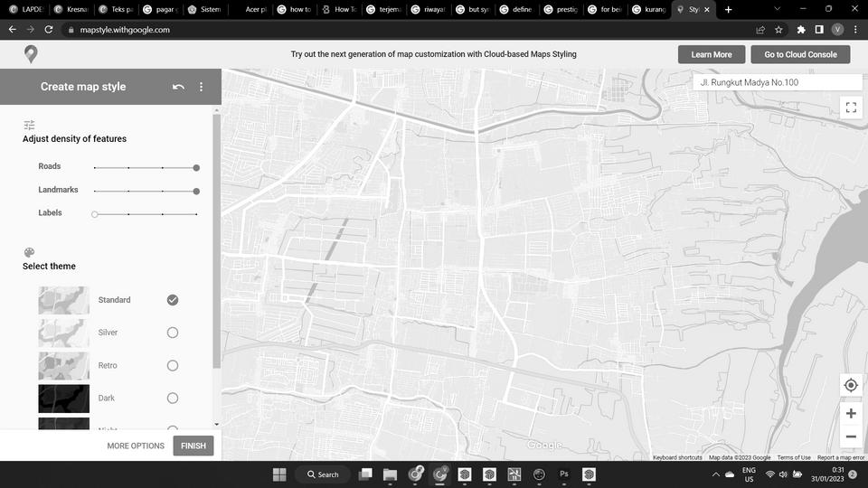Center map on my location

851,385
